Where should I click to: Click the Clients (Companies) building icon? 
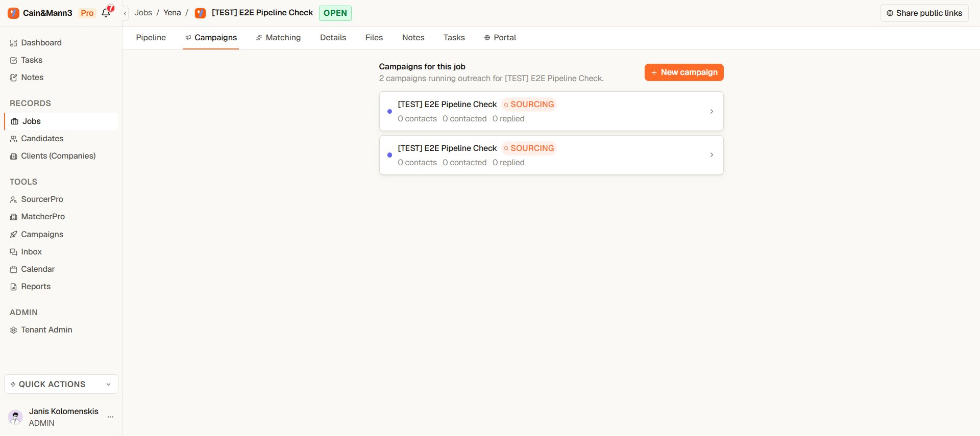click(x=14, y=156)
